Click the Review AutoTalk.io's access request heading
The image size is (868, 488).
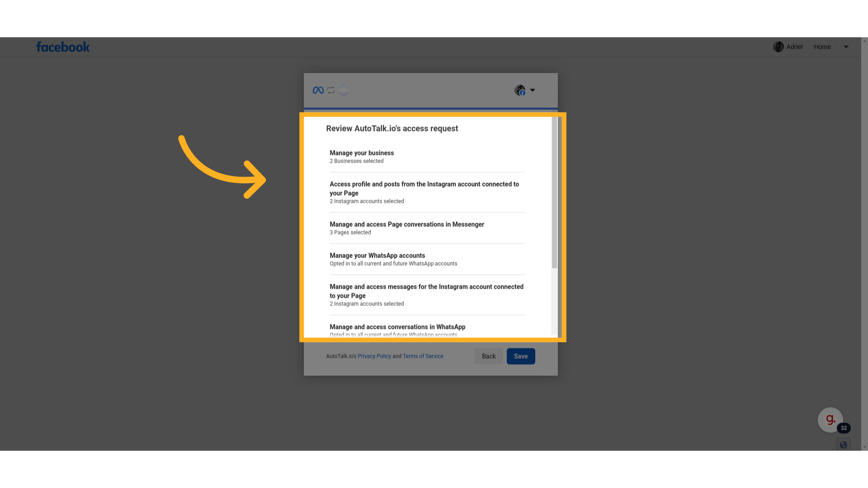(x=392, y=129)
